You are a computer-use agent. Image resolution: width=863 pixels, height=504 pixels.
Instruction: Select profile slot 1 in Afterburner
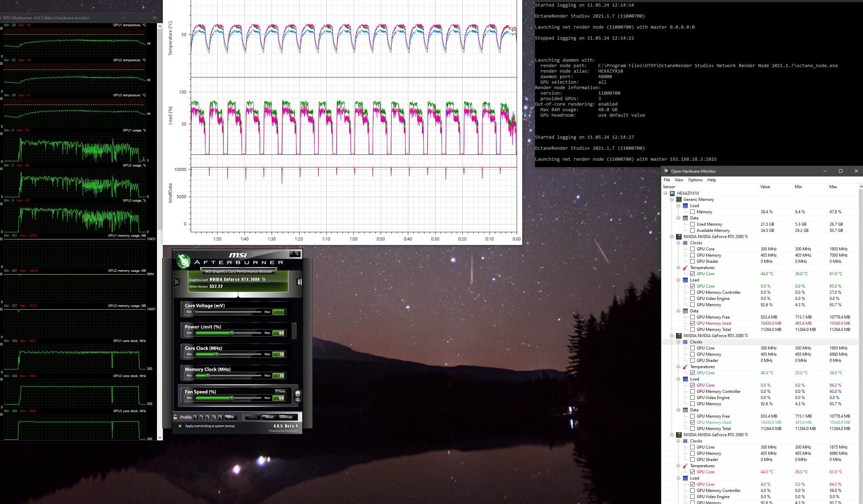click(196, 417)
